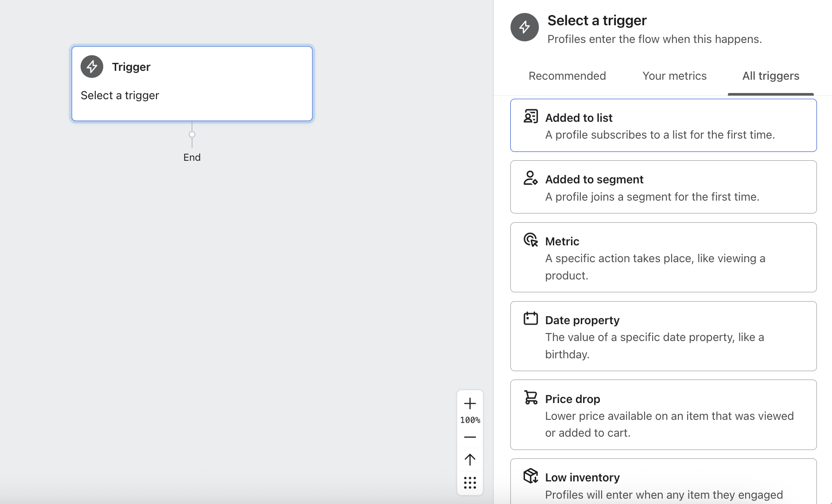Viewport: 832px width, 504px height.
Task: Click the Metric cursor-click icon
Action: click(x=531, y=240)
